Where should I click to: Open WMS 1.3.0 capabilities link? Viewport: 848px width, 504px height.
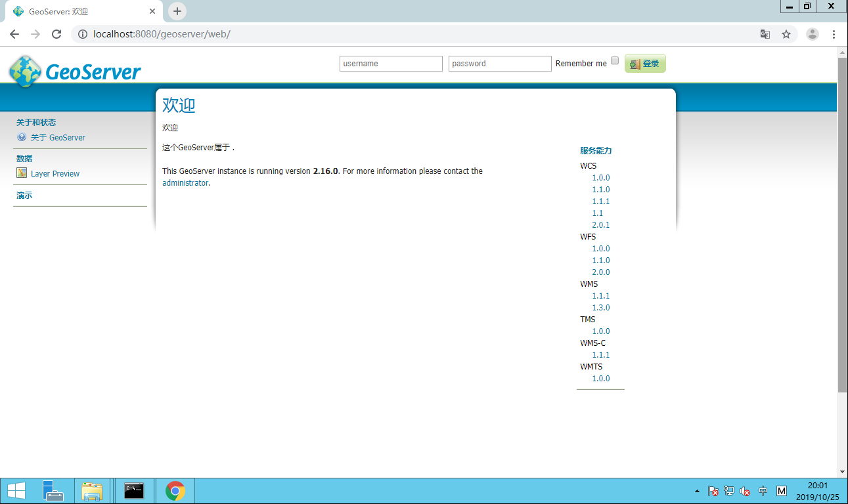click(601, 308)
